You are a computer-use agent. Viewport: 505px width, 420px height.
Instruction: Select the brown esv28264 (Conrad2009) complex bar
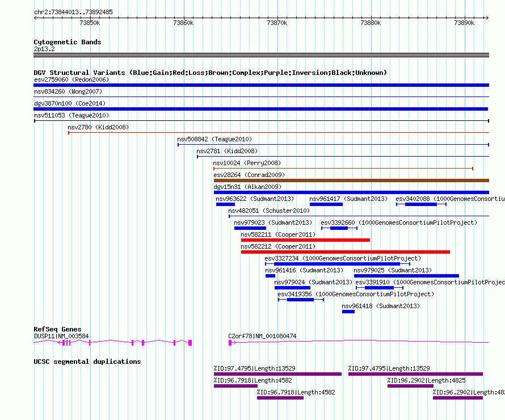click(351, 180)
